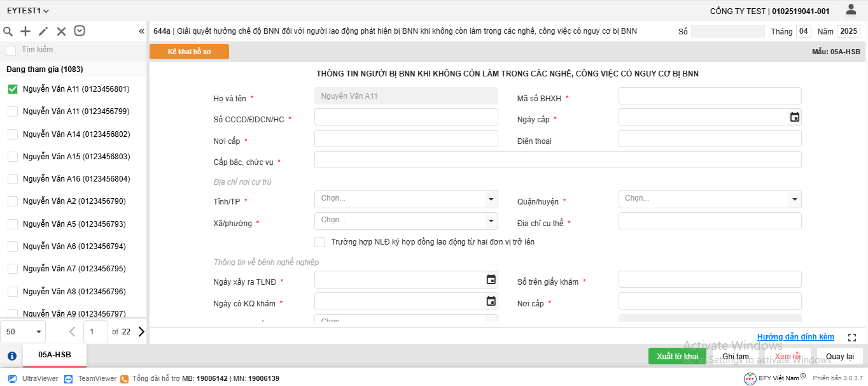Uncheck Nguyễn Văn A11 (0123456801) checkbox
Screen dimensions: 868x386
13,89
